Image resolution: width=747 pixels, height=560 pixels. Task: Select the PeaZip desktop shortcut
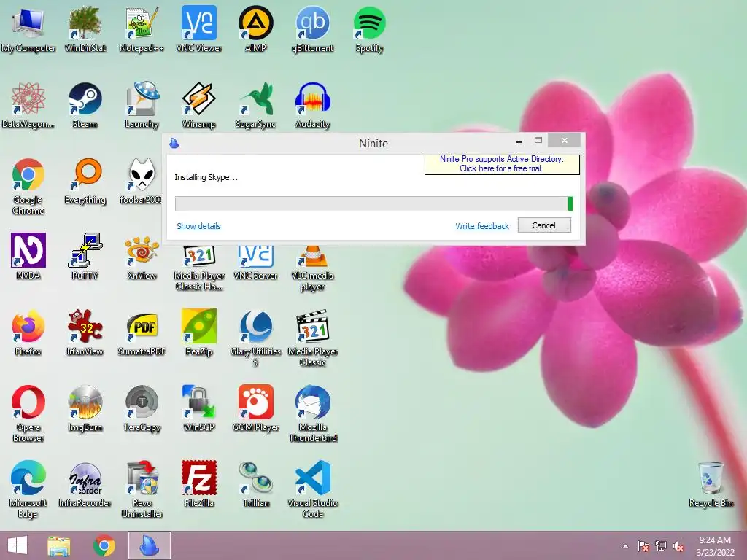[198, 332]
